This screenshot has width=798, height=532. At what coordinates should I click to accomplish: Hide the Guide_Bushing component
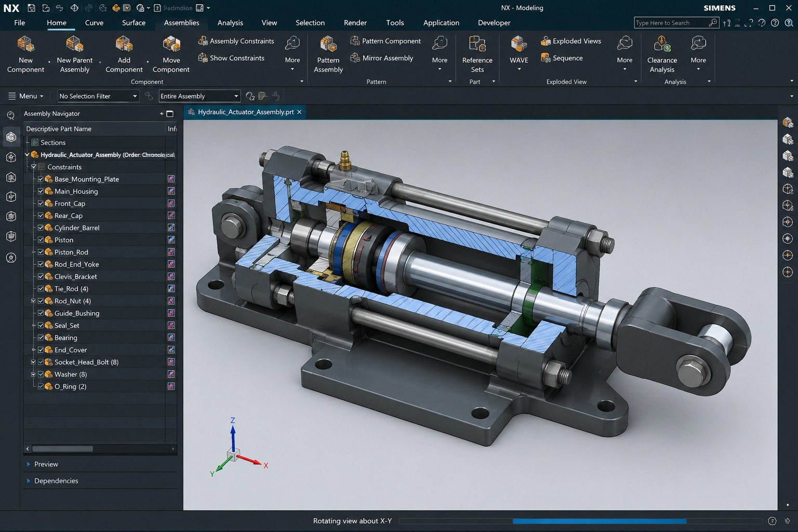coord(41,313)
